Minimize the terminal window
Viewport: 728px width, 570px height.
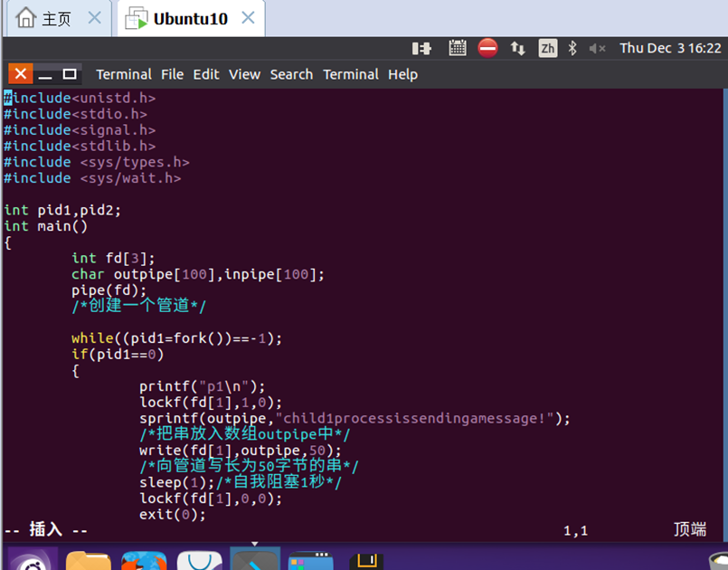coord(45,74)
